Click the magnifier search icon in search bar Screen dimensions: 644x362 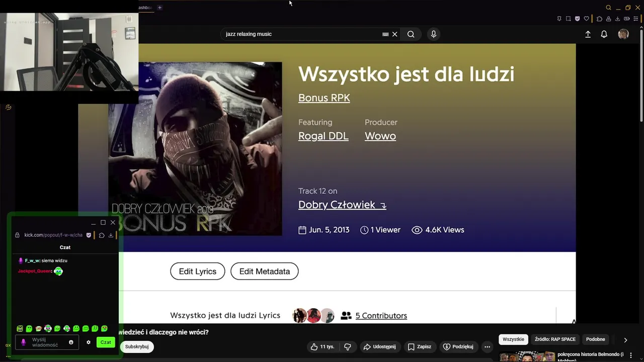click(x=411, y=34)
